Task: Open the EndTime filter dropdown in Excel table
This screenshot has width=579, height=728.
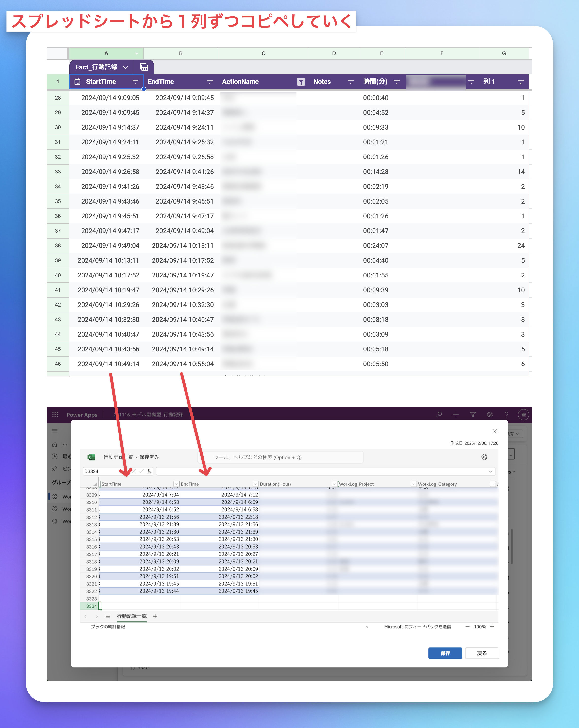Action: tap(255, 484)
